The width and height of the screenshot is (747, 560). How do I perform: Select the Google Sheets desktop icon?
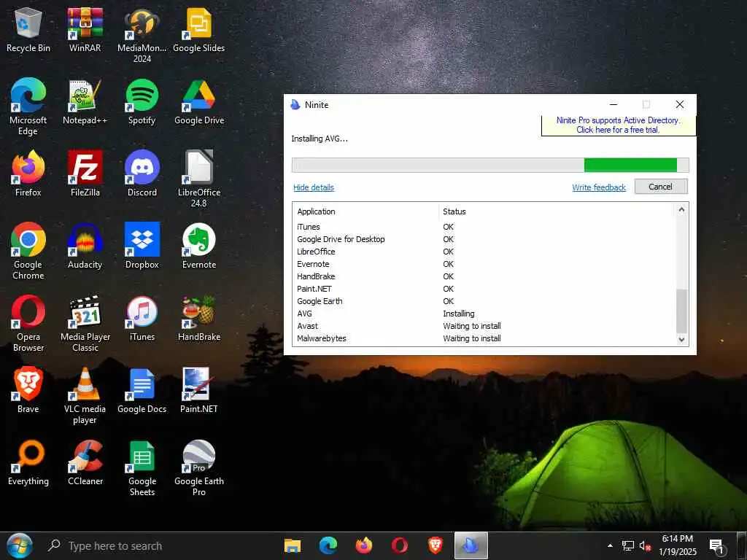tap(142, 468)
